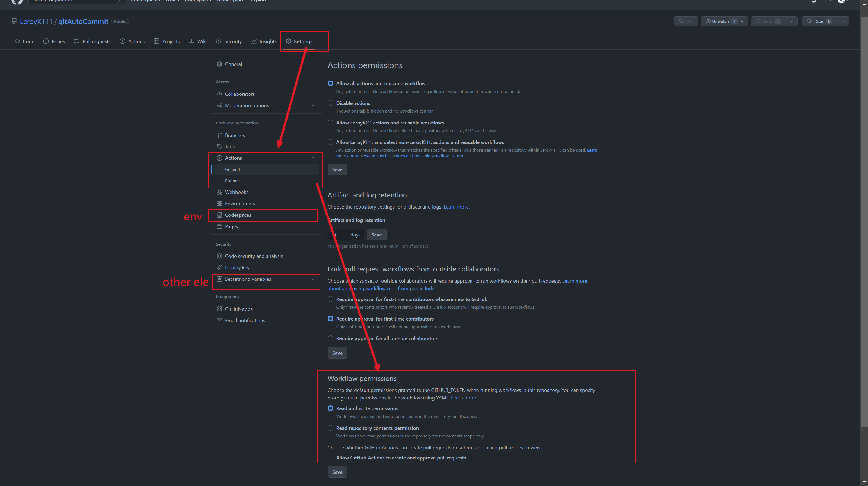Click the GitHub apps grid icon

coord(219,309)
